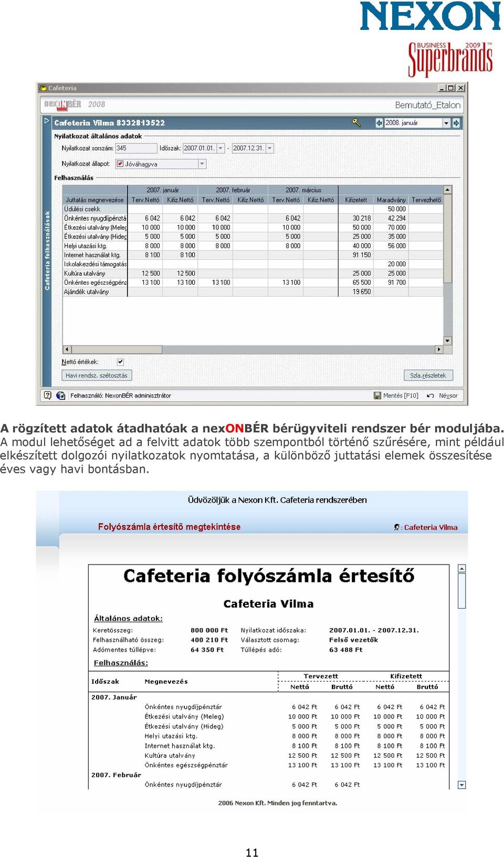The height and width of the screenshot is (857, 504).
Task: Open the start date 2007.01.01. dropdown
Action: [220, 149]
